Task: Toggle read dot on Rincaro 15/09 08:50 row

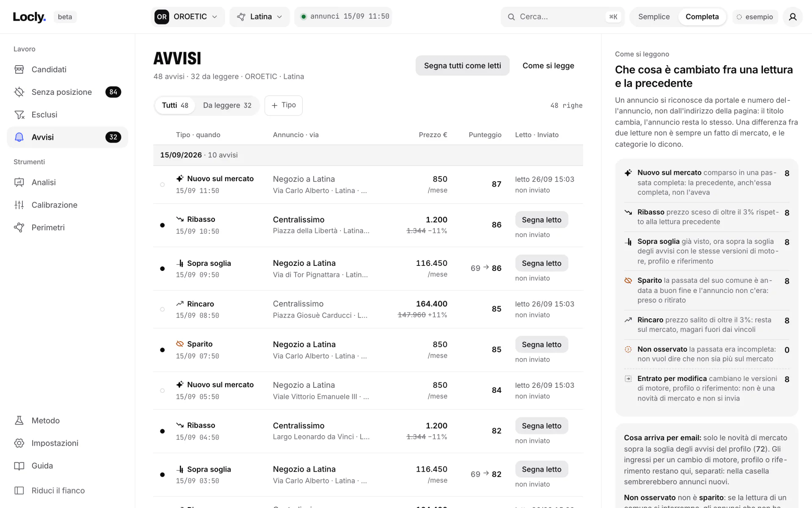Action: 162,309
